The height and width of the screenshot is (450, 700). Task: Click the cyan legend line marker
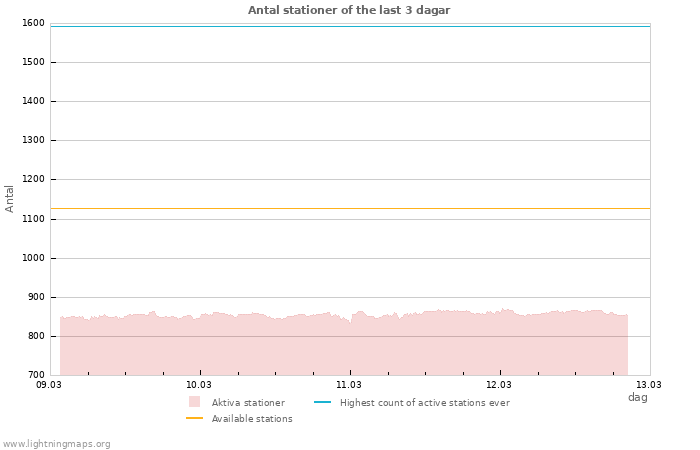[x=322, y=402]
